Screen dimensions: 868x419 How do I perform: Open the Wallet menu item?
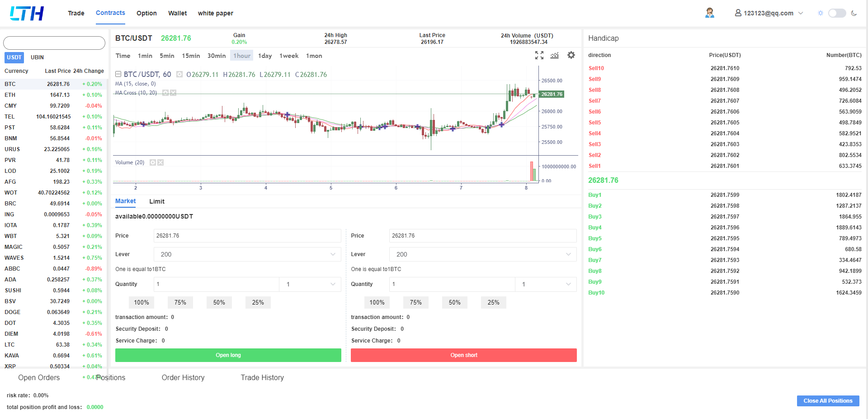pyautogui.click(x=177, y=13)
